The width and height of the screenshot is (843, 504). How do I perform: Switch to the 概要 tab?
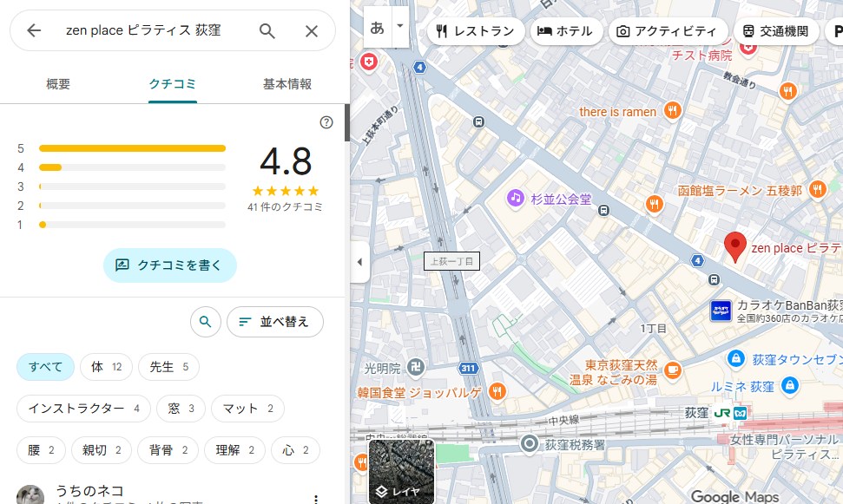coord(58,84)
